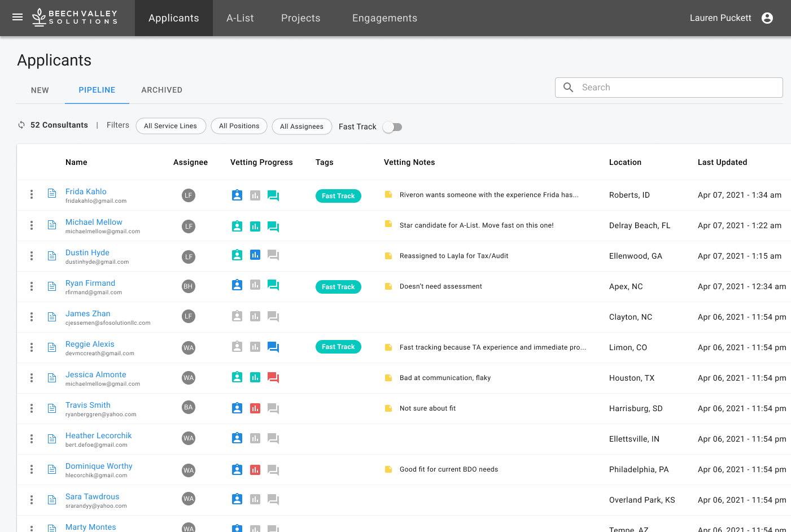Open Reggie Alexis's profile link
This screenshot has height=532, width=791.
tap(90, 343)
